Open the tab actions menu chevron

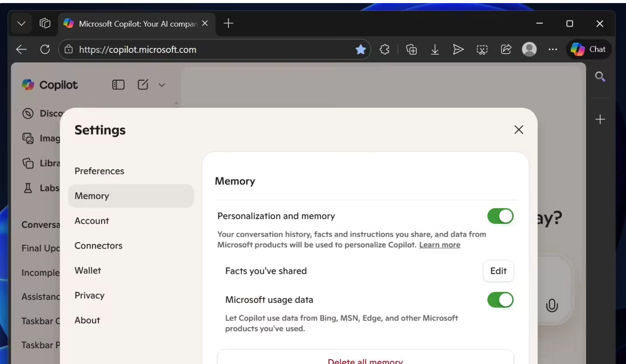[x=21, y=24]
